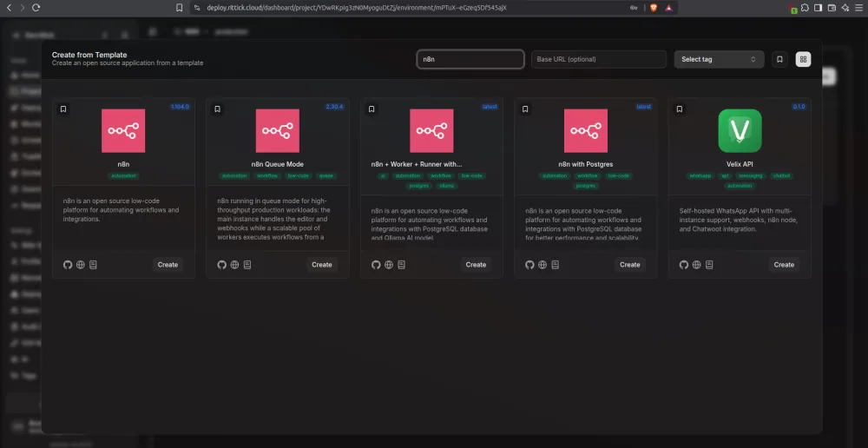Click the automation tag on the n8n card
The height and width of the screenshot is (448, 868).
click(123, 175)
